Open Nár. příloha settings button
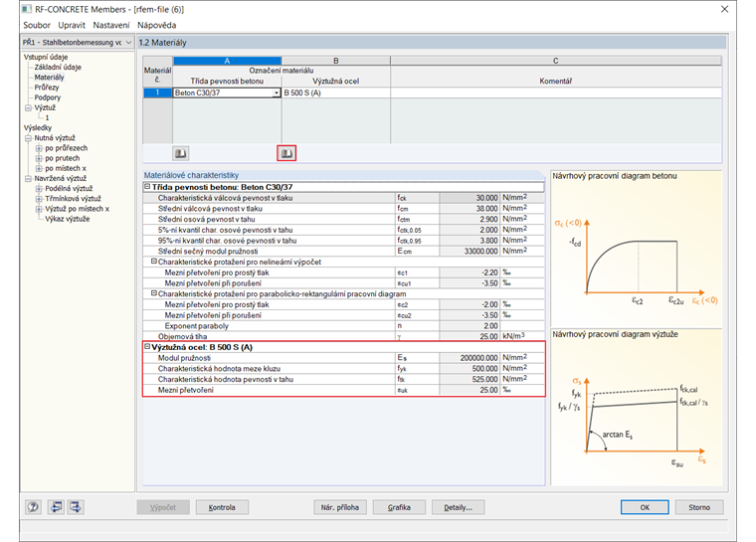This screenshot has height=542, width=756. click(x=340, y=507)
